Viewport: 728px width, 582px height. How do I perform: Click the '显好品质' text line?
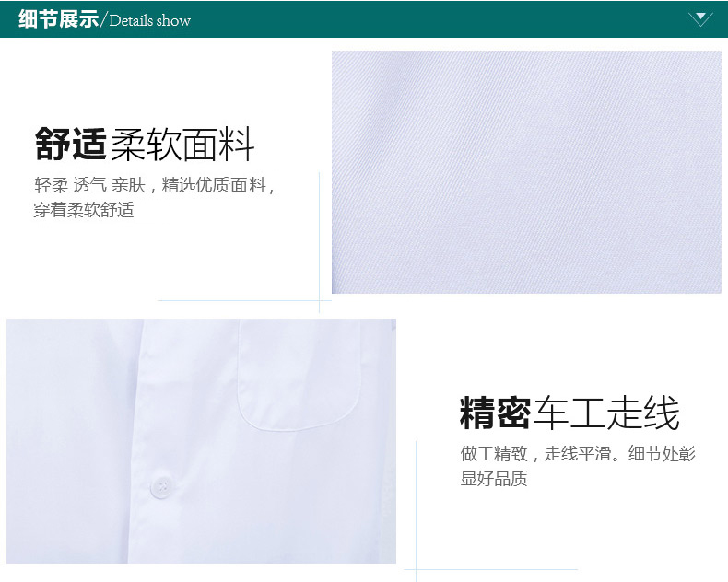coord(494,479)
